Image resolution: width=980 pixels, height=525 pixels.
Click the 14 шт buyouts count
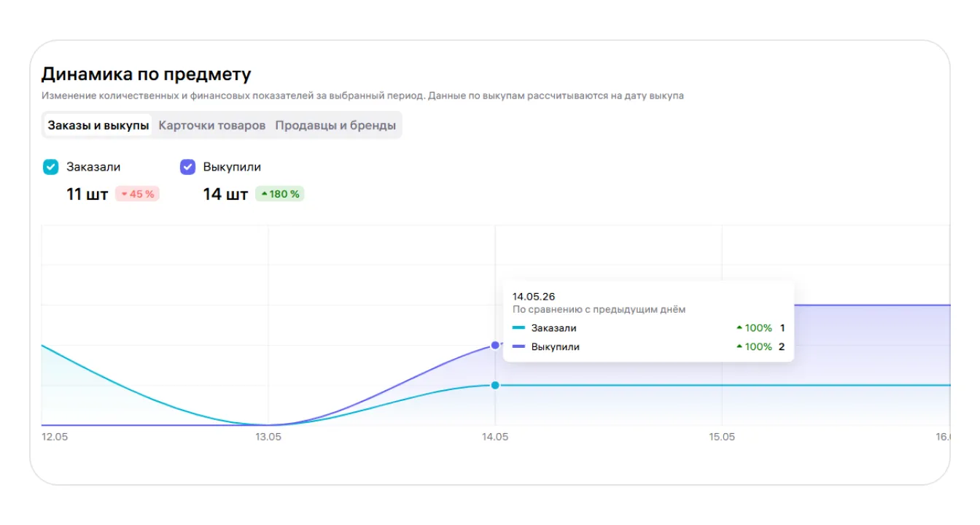pos(225,194)
